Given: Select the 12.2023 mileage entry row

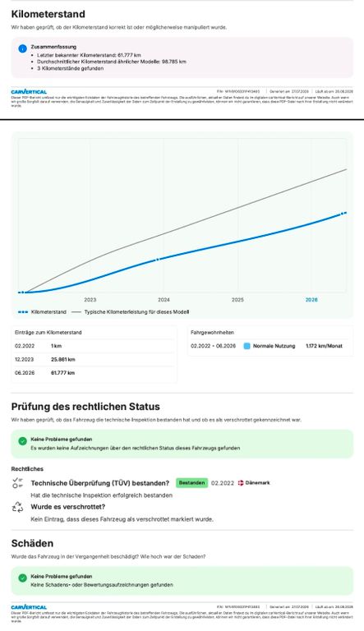Looking at the screenshot, I should (94, 359).
